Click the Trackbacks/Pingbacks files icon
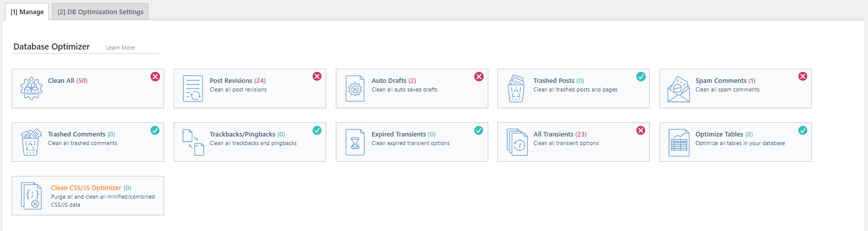 coord(193,142)
